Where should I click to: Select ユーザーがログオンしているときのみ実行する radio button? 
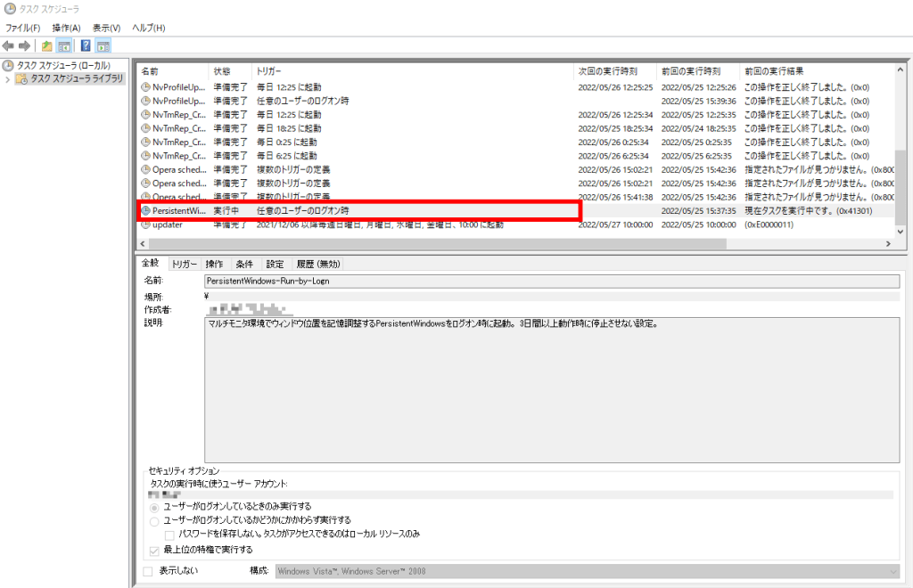(154, 507)
